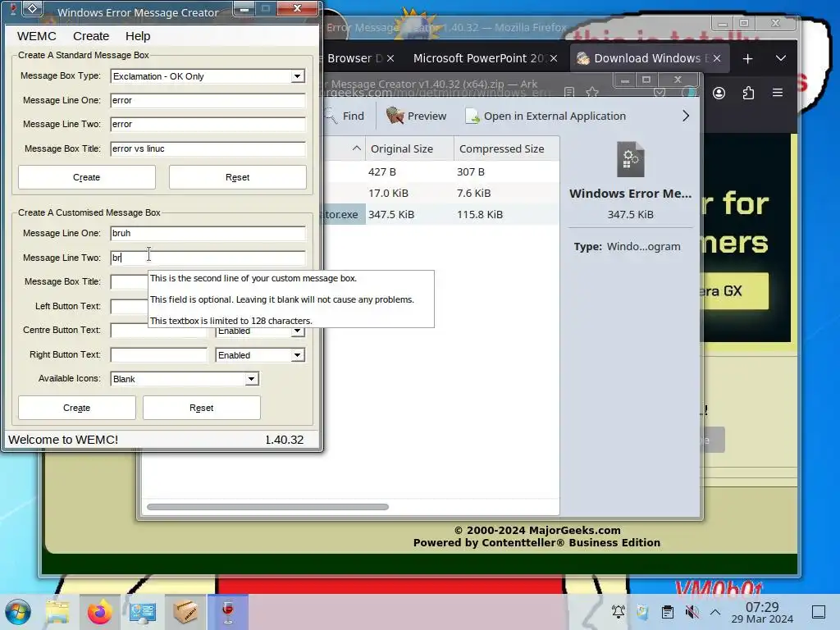Viewport: 840px width, 630px height.
Task: Open notifications bell in tray
Action: pos(619,611)
